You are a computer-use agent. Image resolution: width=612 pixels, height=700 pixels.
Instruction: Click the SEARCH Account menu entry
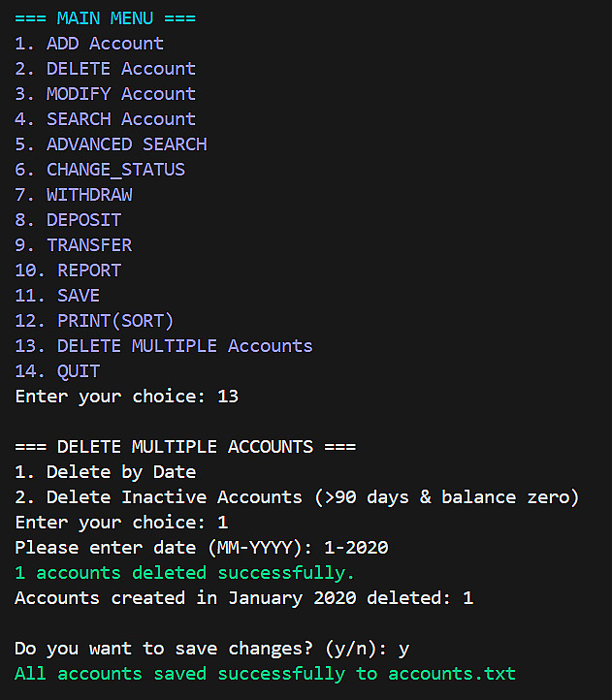(x=105, y=119)
